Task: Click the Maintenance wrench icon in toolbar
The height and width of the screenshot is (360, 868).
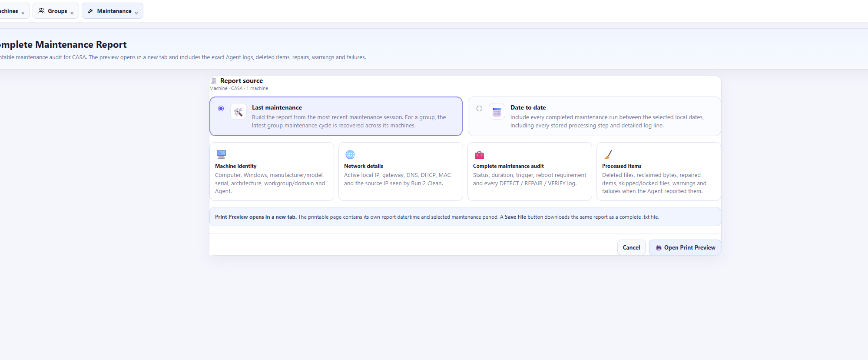Action: 90,11
